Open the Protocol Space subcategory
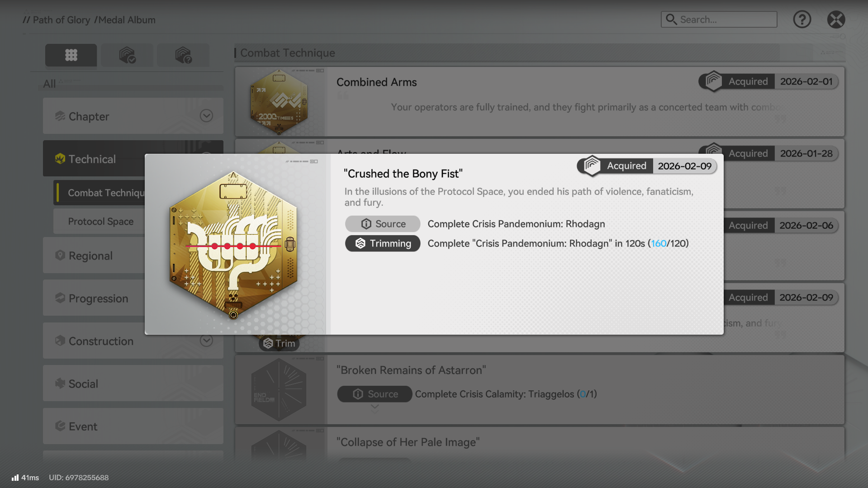This screenshot has width=868, height=488. pyautogui.click(x=100, y=222)
